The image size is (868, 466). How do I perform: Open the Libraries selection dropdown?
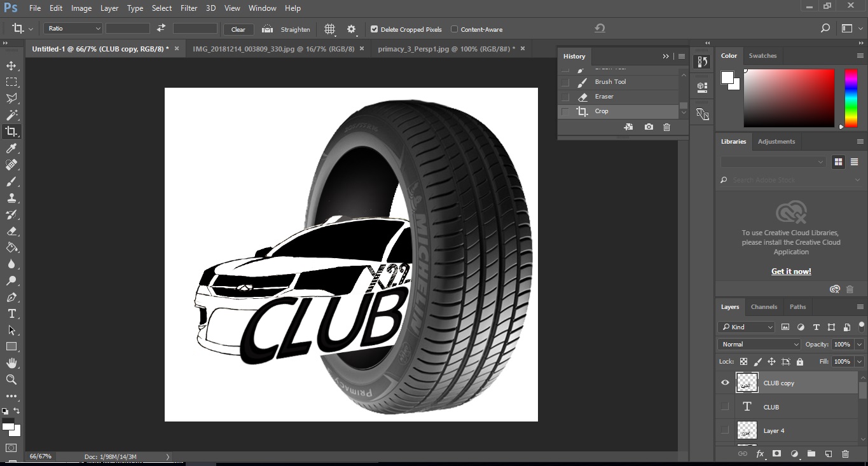773,162
